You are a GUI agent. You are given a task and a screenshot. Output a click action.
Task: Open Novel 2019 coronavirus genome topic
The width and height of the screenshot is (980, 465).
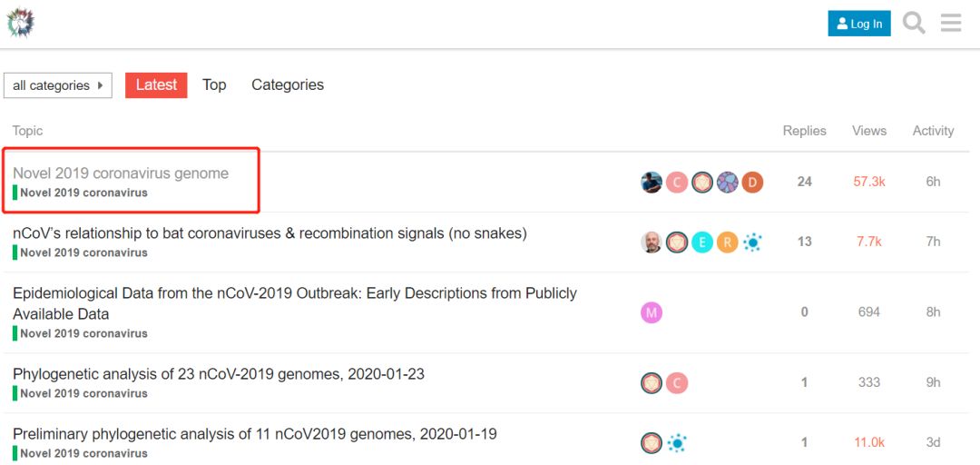[x=121, y=173]
